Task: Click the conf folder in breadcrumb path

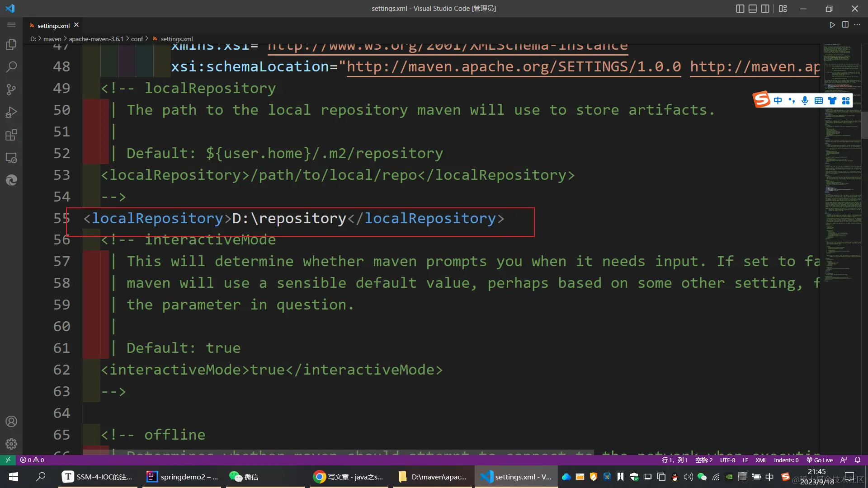Action: coord(137,39)
